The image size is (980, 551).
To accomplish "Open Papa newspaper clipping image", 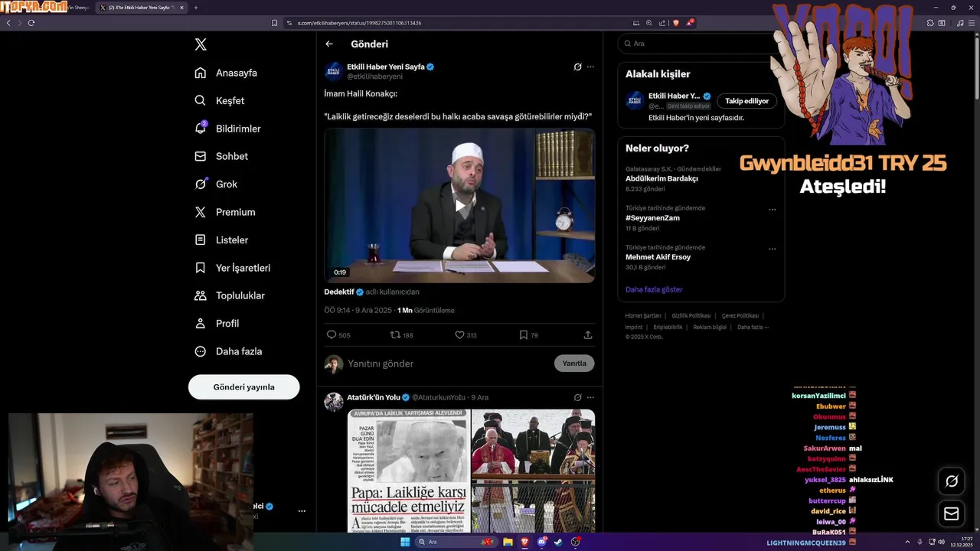I will [409, 471].
